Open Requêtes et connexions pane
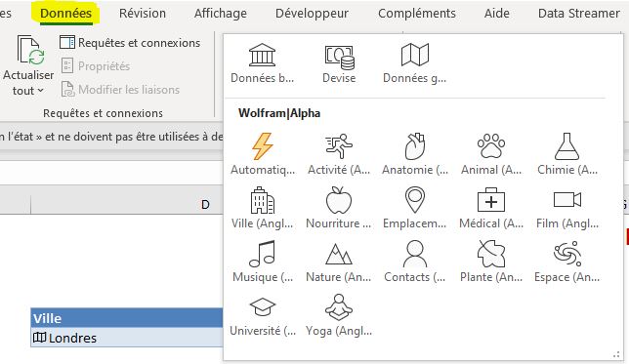 (130, 43)
